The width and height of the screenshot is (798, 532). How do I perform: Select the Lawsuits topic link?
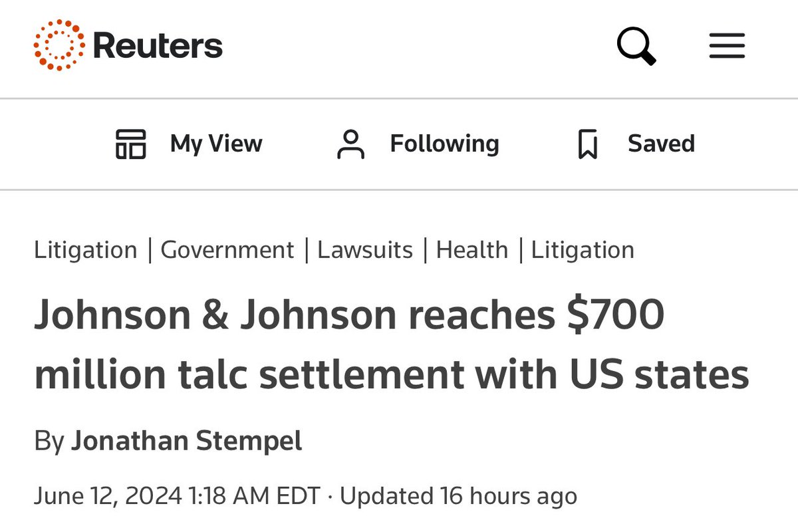pyautogui.click(x=365, y=250)
